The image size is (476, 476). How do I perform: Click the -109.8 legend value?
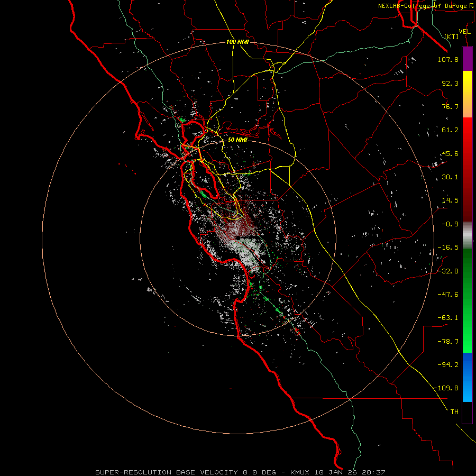(446, 388)
